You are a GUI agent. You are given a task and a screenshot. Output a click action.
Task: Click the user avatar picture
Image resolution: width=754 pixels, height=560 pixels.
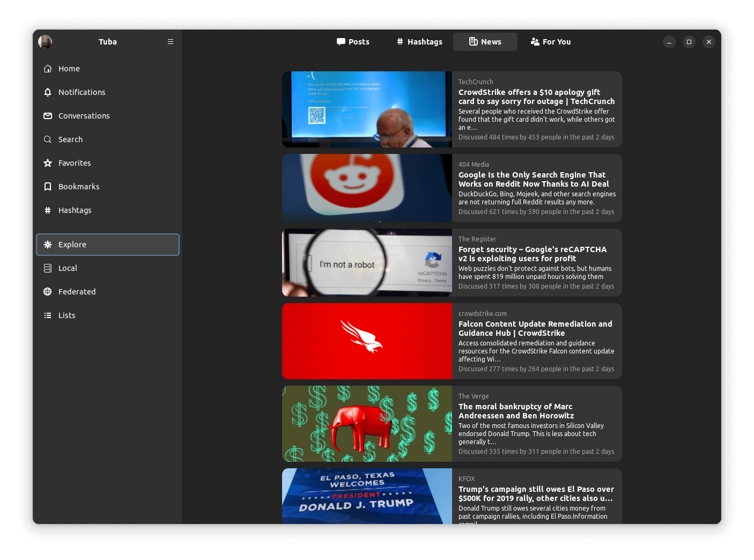pos(45,42)
